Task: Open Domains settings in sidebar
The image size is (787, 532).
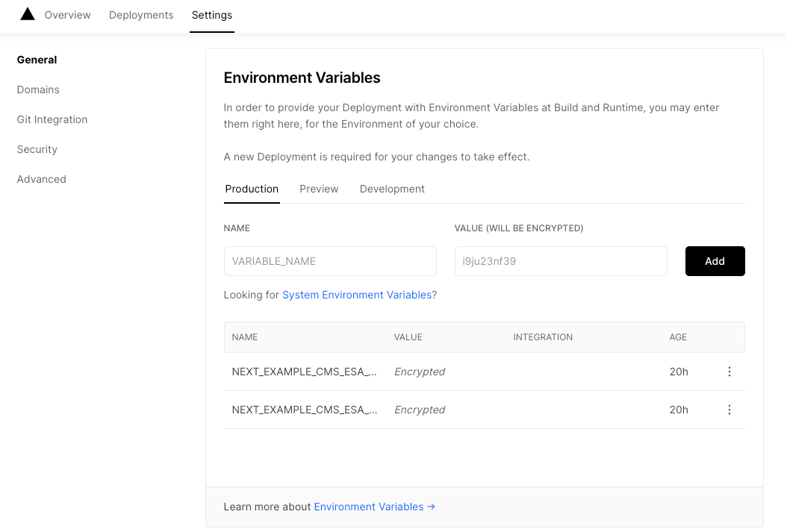Action: click(38, 90)
